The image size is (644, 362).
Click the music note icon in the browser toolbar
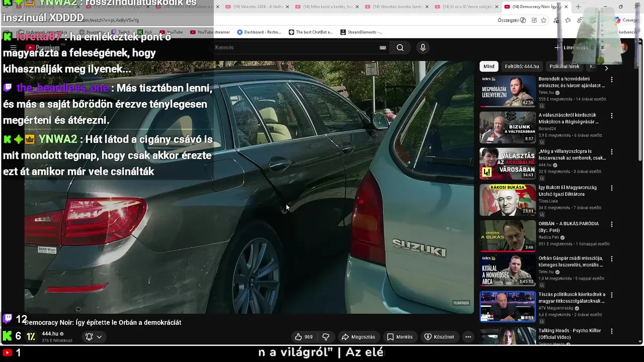(556, 20)
